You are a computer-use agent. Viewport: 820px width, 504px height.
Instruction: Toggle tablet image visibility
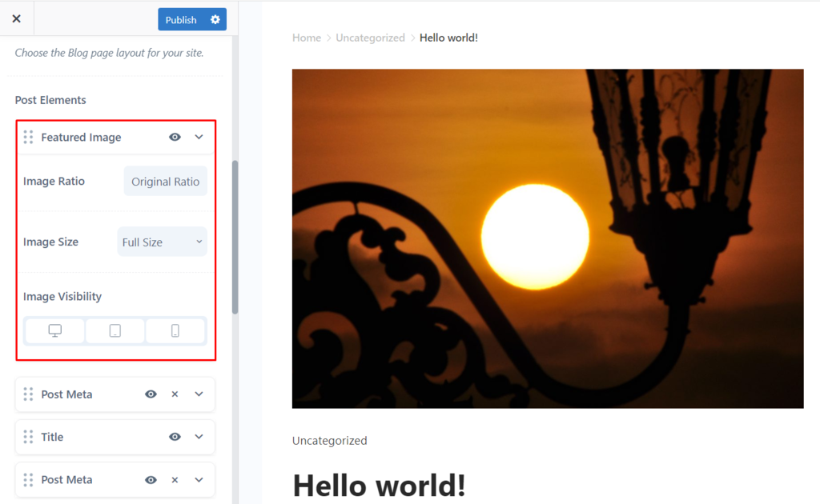pos(115,330)
